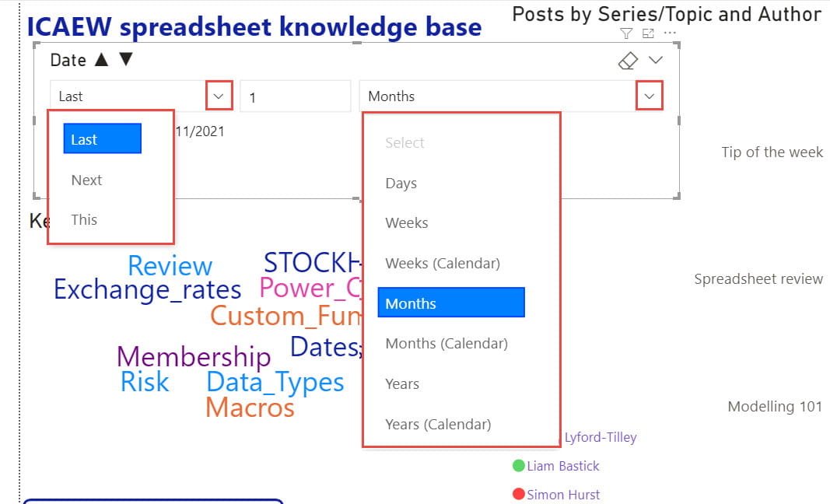
Task: Open the Last/Next/This dropdown arrow
Action: click(x=219, y=96)
